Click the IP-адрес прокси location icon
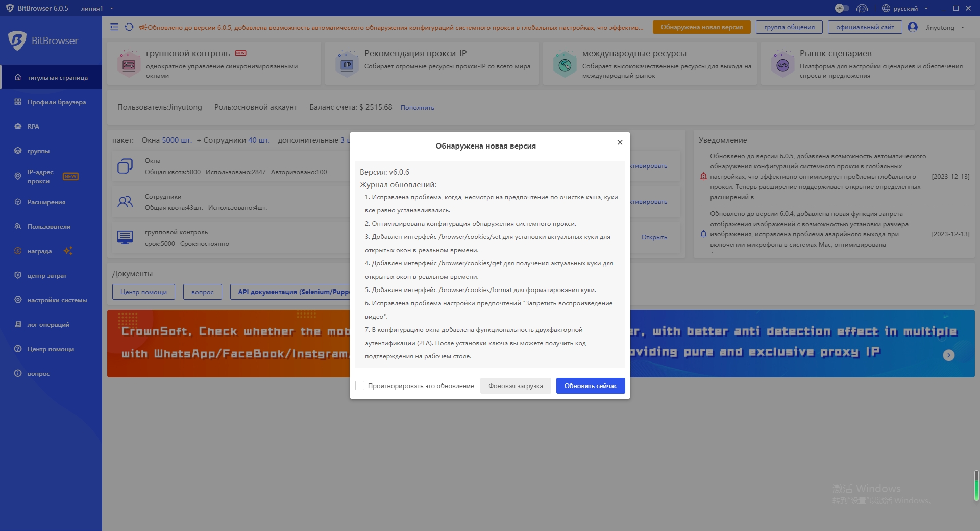 coord(18,176)
